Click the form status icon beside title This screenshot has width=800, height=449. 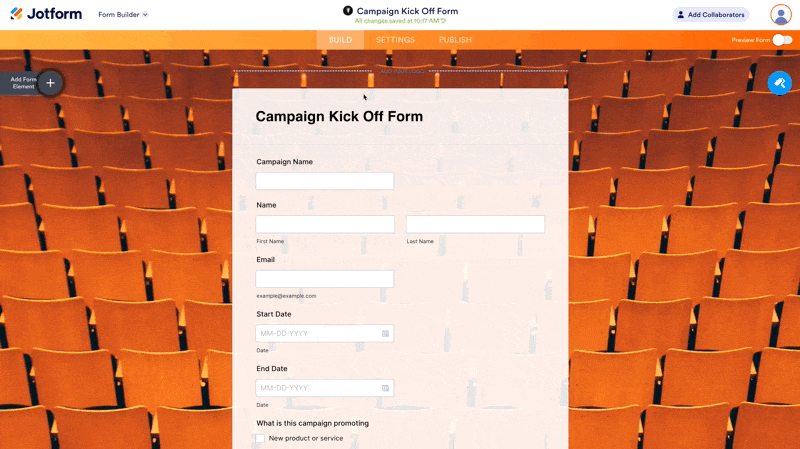point(347,11)
